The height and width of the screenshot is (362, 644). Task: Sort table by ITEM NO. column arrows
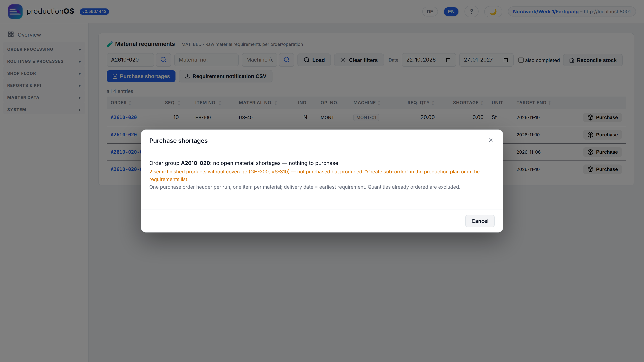(220, 103)
